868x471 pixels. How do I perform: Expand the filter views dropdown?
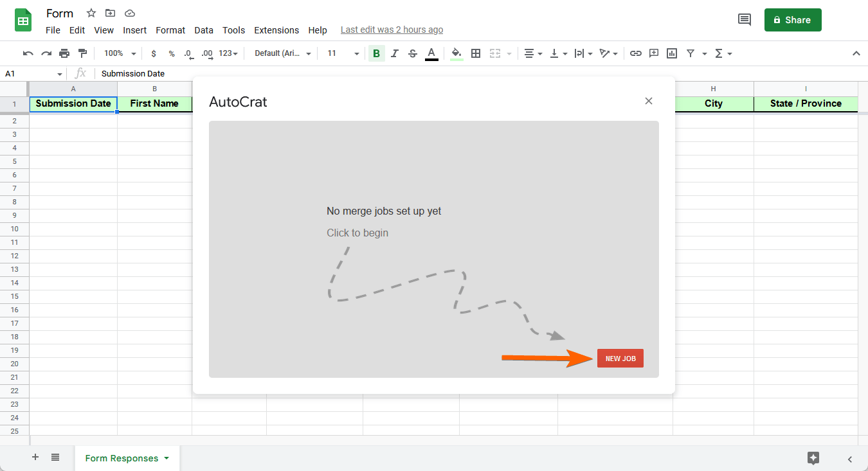tap(705, 53)
